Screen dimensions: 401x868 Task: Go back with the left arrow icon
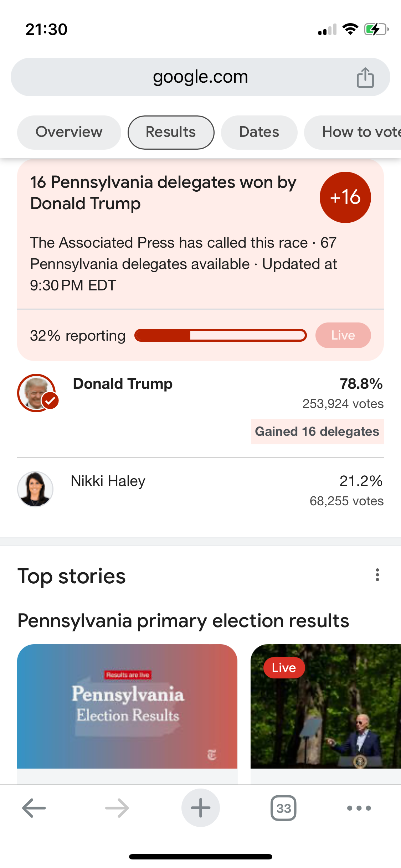coord(34,808)
